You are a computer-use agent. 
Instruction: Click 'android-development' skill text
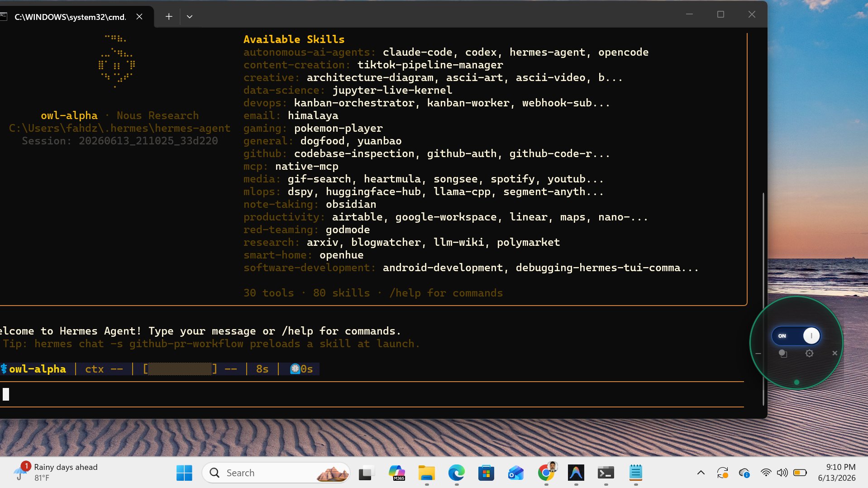pos(443,268)
